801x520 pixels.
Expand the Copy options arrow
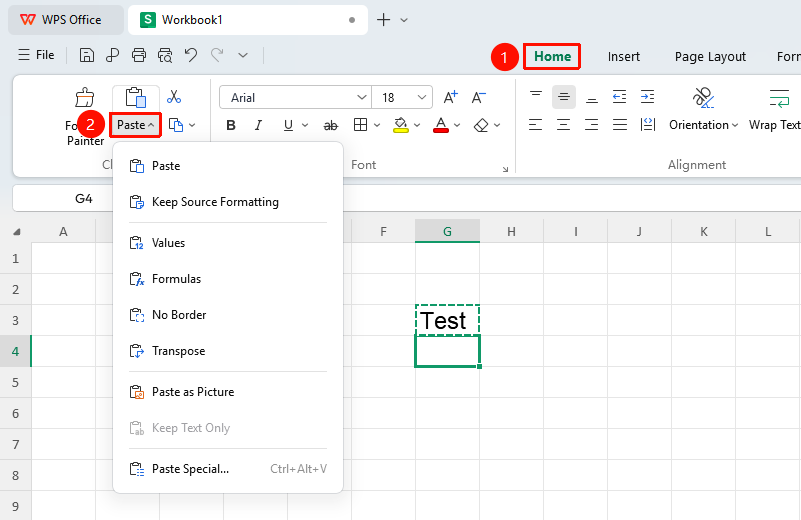[192, 125]
